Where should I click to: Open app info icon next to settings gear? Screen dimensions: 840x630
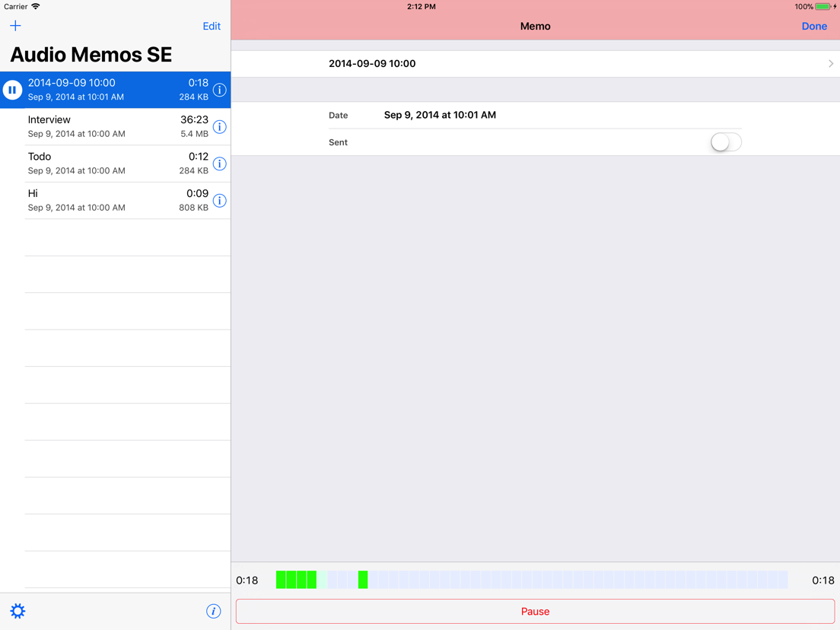click(x=213, y=611)
